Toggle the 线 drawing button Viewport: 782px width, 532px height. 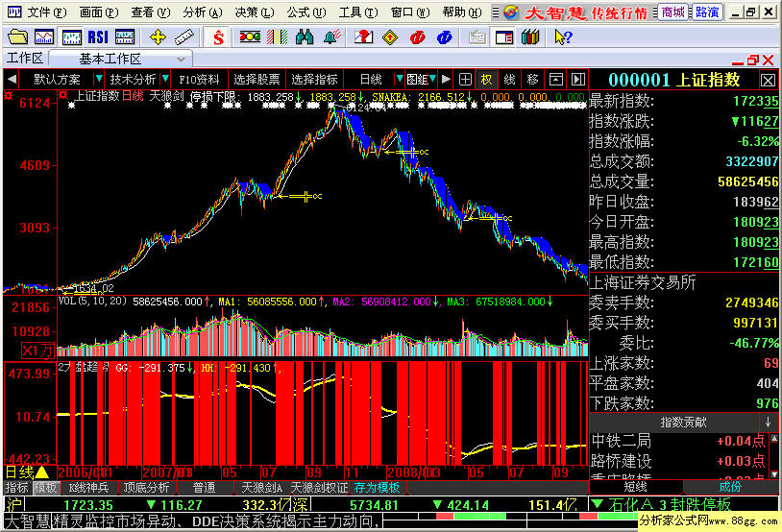pos(510,80)
